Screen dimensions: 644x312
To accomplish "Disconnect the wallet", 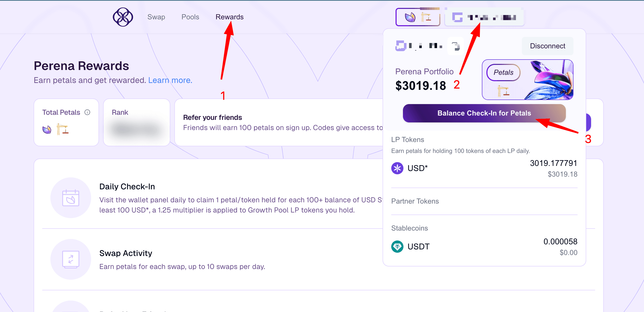I will pos(548,46).
